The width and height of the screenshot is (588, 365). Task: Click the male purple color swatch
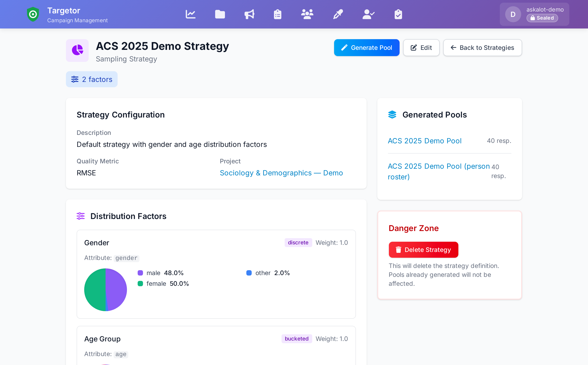point(140,273)
